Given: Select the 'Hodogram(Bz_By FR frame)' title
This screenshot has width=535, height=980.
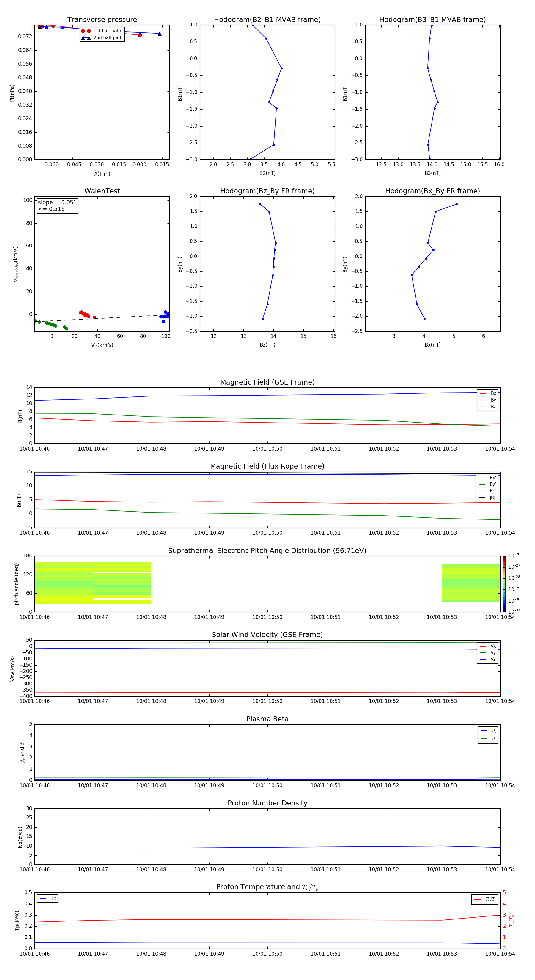Looking at the screenshot, I should tap(267, 191).
